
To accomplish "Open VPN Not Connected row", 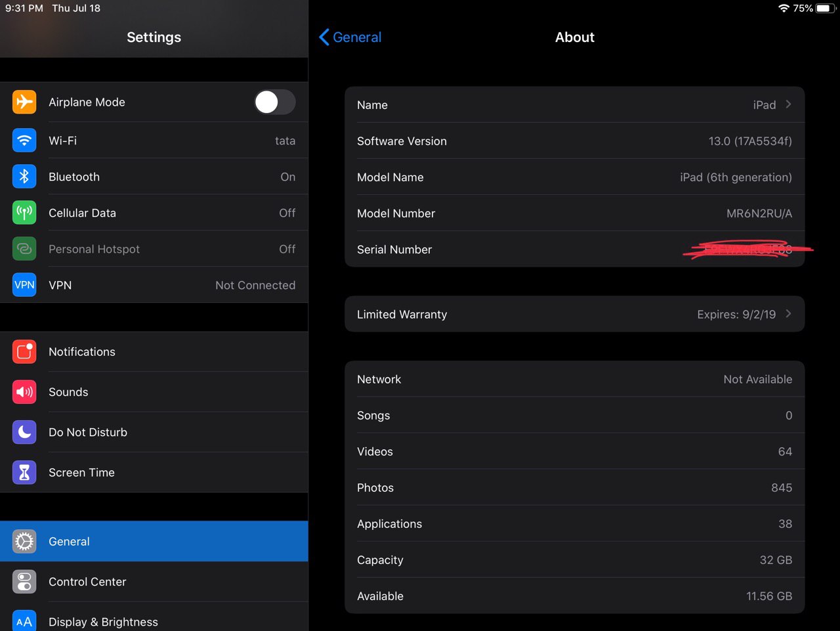I will tap(154, 285).
